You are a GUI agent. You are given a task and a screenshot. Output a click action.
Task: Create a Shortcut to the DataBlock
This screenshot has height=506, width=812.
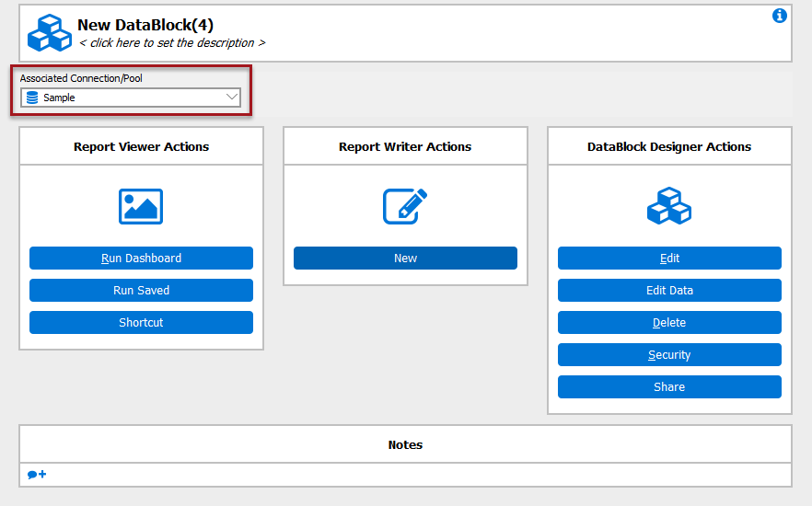click(141, 322)
